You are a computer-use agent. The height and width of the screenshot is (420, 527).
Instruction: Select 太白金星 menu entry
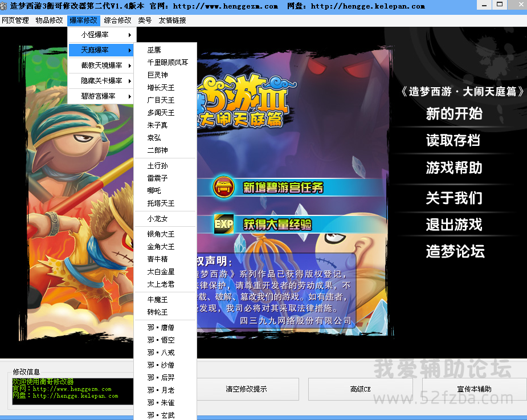[165, 272]
